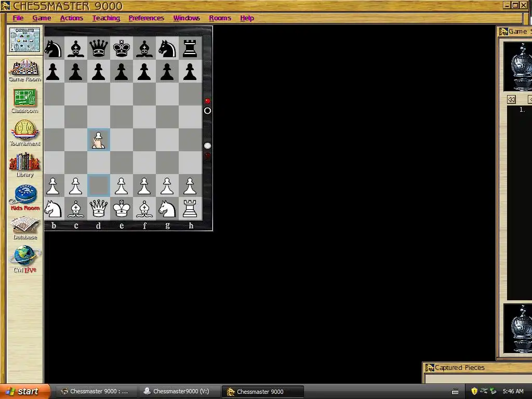Click the active Chessmaster 9000 taskbar button
This screenshot has height=399, width=532.
[262, 392]
